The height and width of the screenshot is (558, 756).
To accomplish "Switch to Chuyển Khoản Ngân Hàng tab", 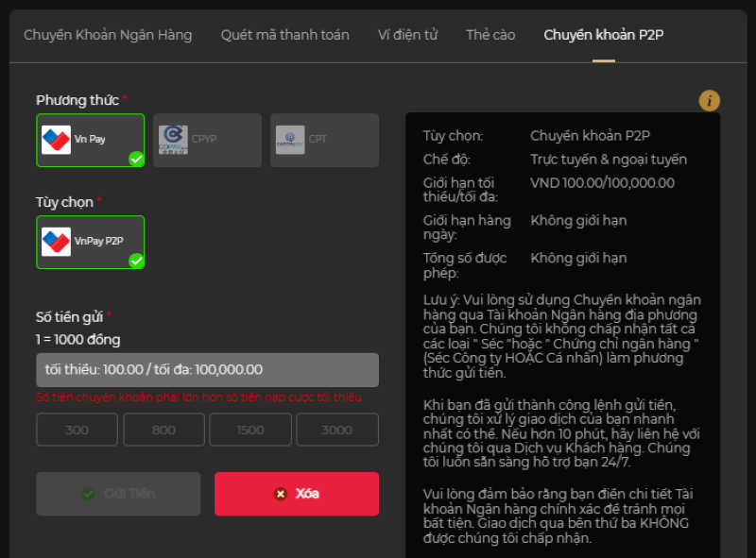I will 108,35.
